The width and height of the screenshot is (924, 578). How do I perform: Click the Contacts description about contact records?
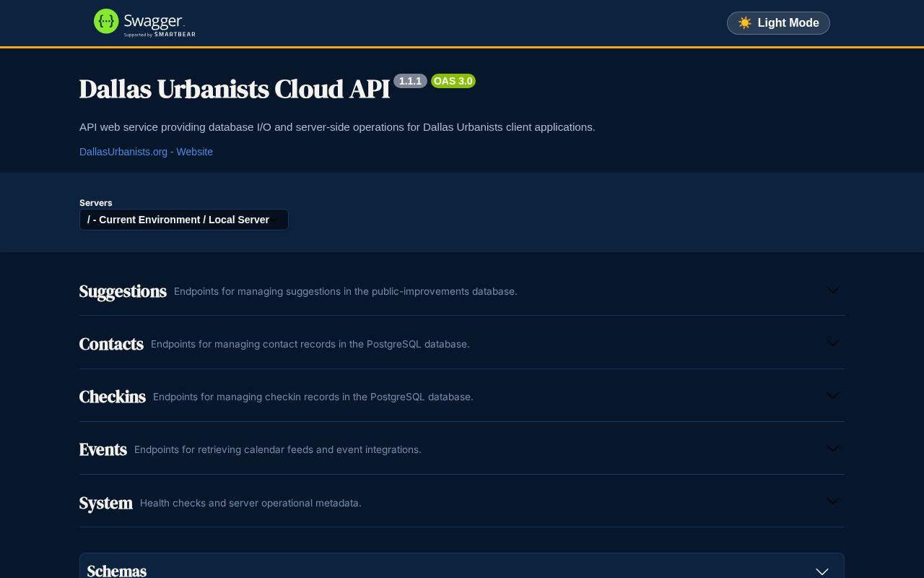(310, 344)
